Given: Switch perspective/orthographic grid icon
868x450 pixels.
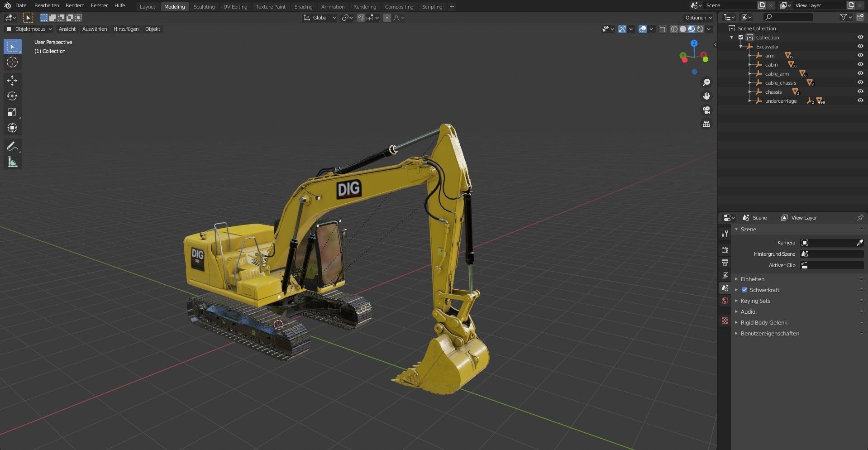Looking at the screenshot, I should click(x=706, y=124).
